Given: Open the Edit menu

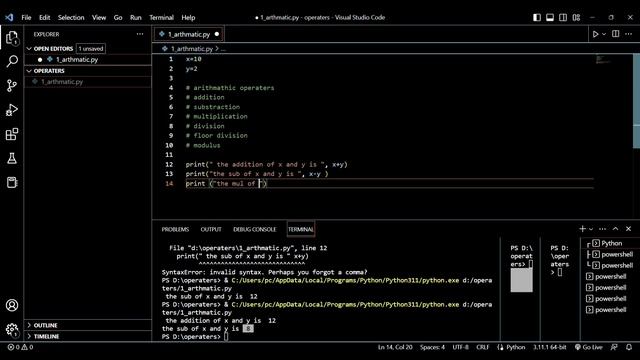Looking at the screenshot, I should 44,18.
